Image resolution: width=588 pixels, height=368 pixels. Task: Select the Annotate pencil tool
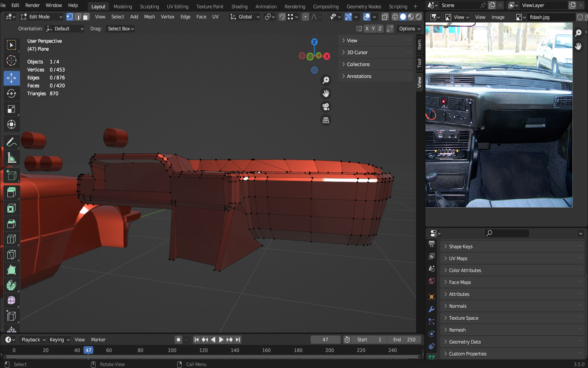[11, 142]
